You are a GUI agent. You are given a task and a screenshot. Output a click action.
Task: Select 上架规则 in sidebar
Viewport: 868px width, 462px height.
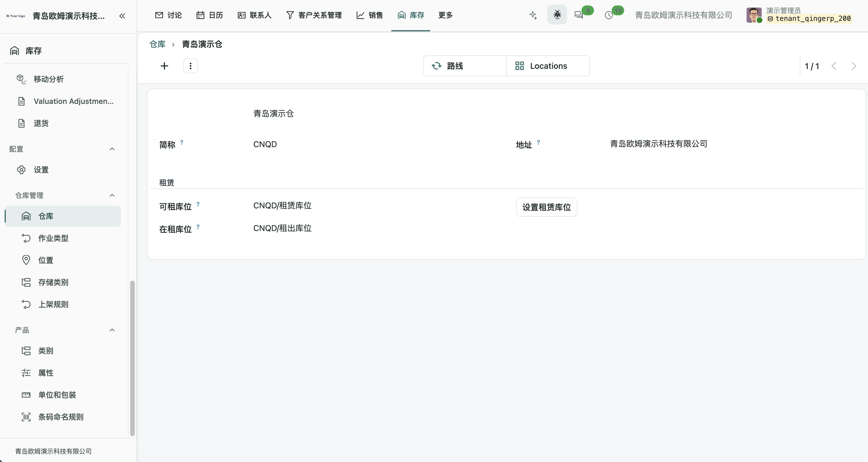tap(63, 304)
